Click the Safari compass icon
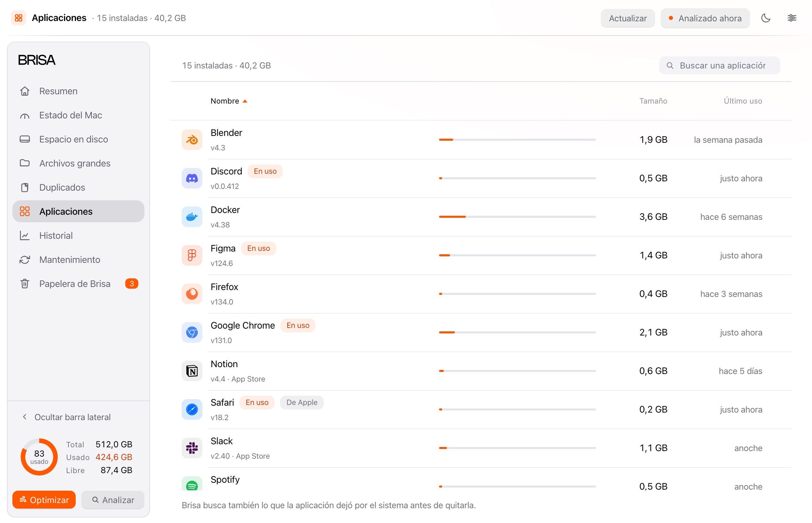 tap(192, 409)
